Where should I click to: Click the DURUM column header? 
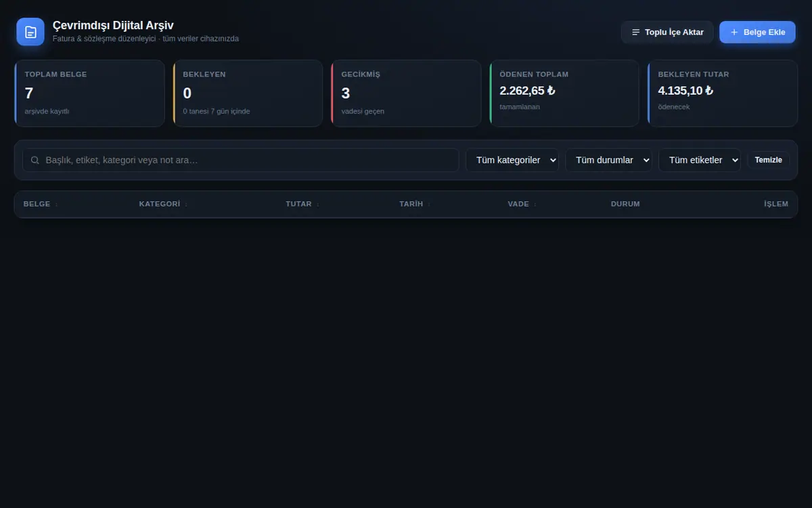[625, 204]
